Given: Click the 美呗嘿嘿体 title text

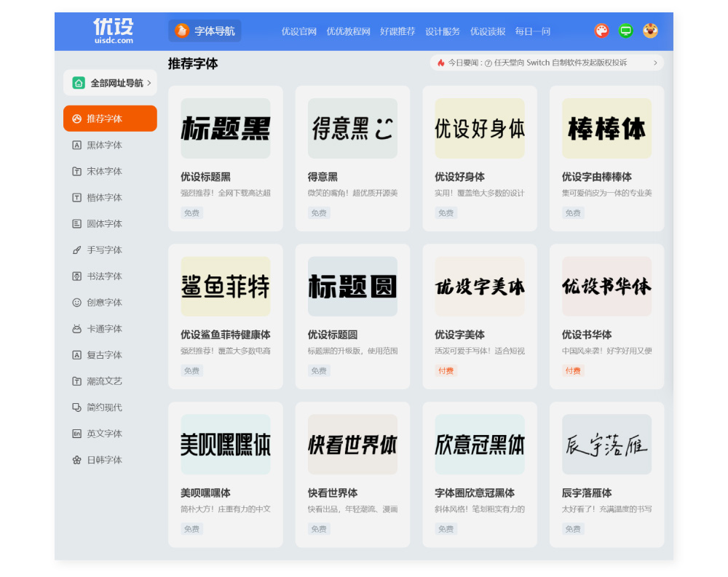Looking at the screenshot, I should coord(206,493).
